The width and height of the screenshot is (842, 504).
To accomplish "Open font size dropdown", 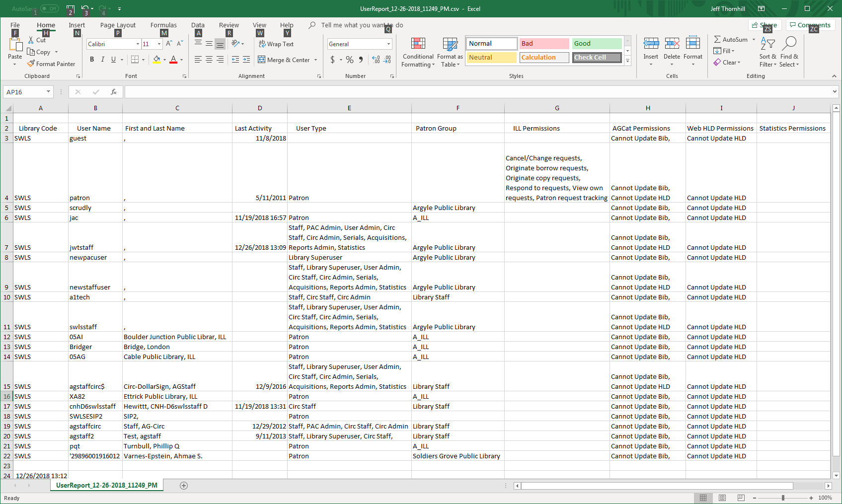I will 159,44.
